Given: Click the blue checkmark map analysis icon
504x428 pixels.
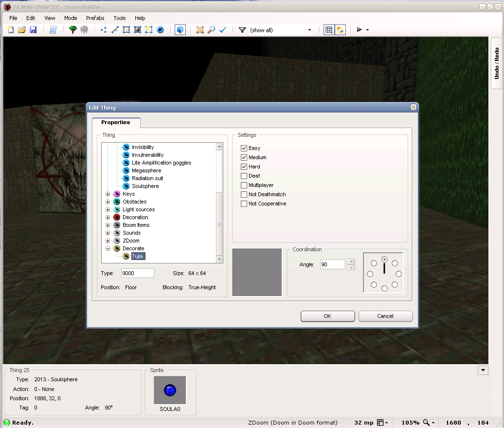Looking at the screenshot, I should coord(223,30).
